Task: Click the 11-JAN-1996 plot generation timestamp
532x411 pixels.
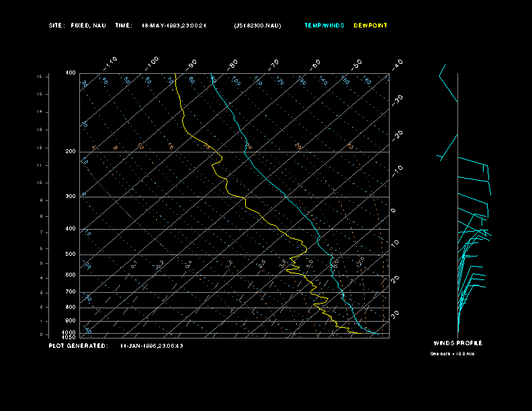Action: (x=152, y=346)
